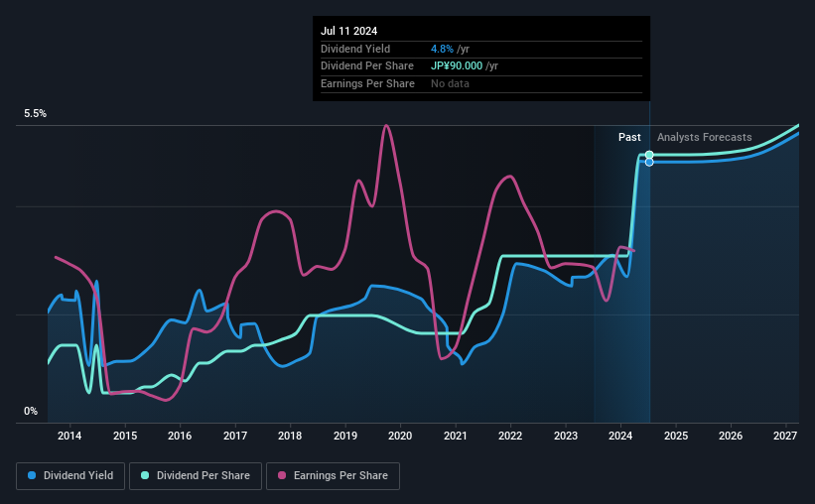Image resolution: width=815 pixels, height=504 pixels.
Task: Click the JP¥90.000 tooltip value
Action: 457,66
